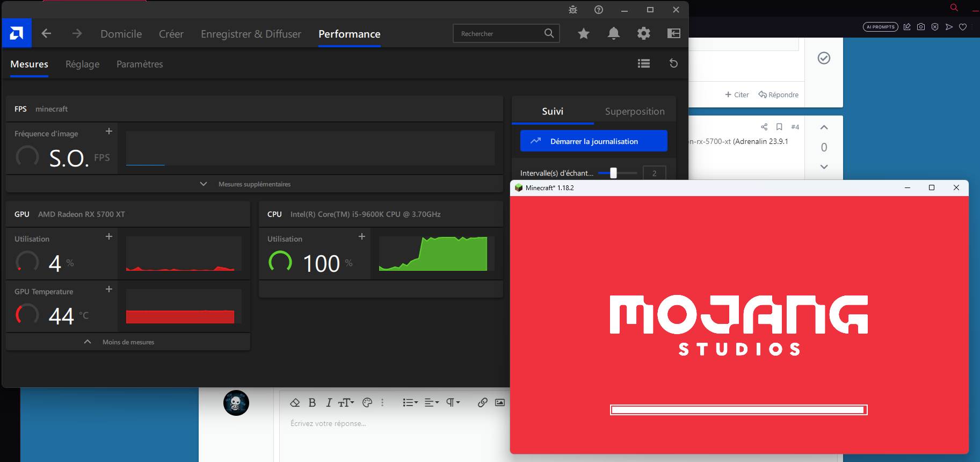Image resolution: width=980 pixels, height=462 pixels.
Task: Go back with the left arrow
Action: point(46,33)
